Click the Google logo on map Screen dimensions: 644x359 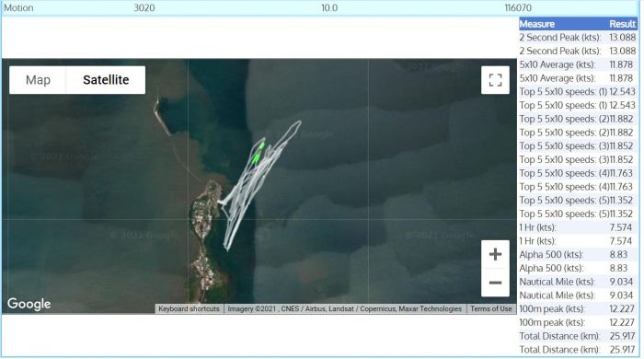[x=29, y=304]
